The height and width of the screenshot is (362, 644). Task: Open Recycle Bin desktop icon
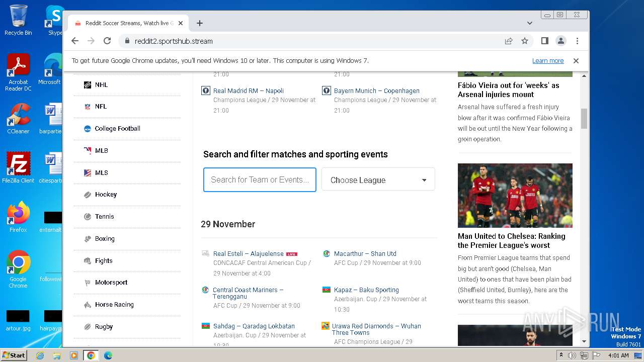coord(18,20)
